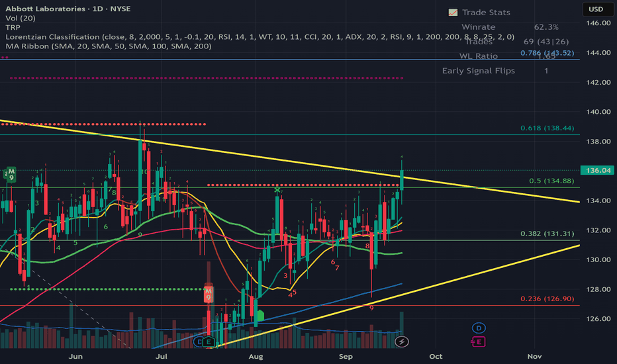Click the Aug label on time axis

tap(256, 356)
